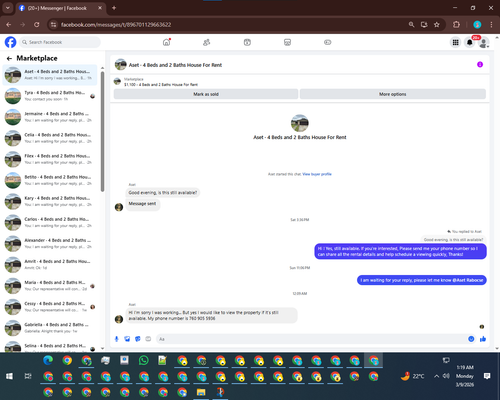The height and width of the screenshot is (400, 500).
Task: Open the Jermaine conversation
Action: (x=50, y=117)
